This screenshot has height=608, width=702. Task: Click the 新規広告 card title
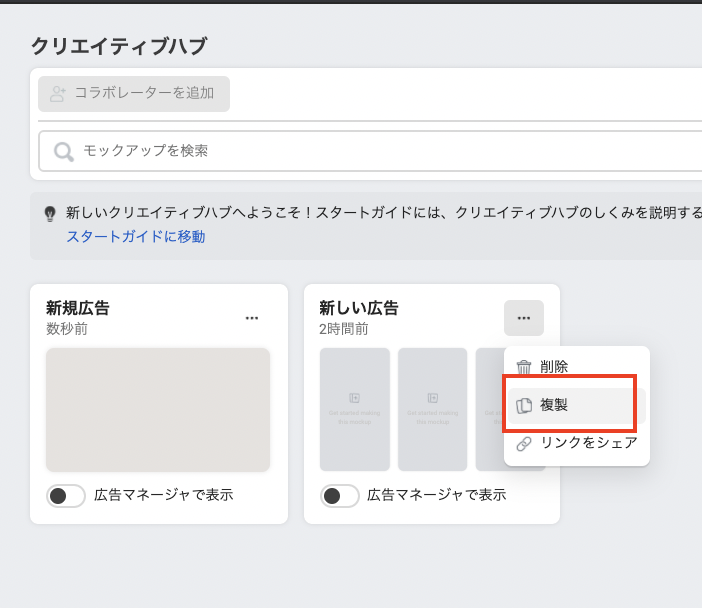[x=78, y=308]
